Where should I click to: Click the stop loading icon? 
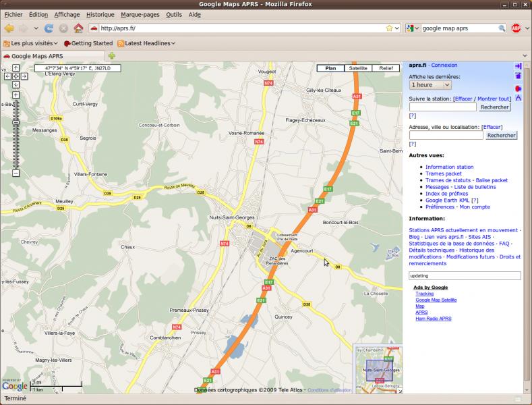click(63, 28)
